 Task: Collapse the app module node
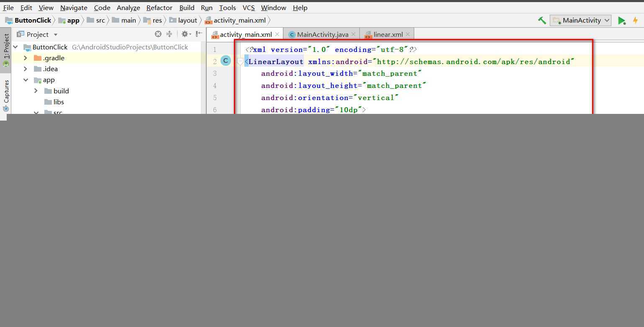(x=26, y=80)
